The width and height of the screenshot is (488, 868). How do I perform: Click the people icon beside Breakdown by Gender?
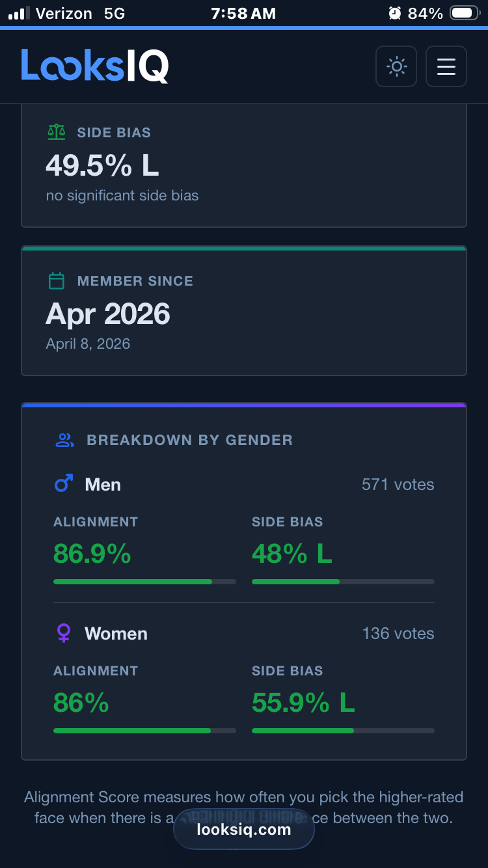click(64, 440)
